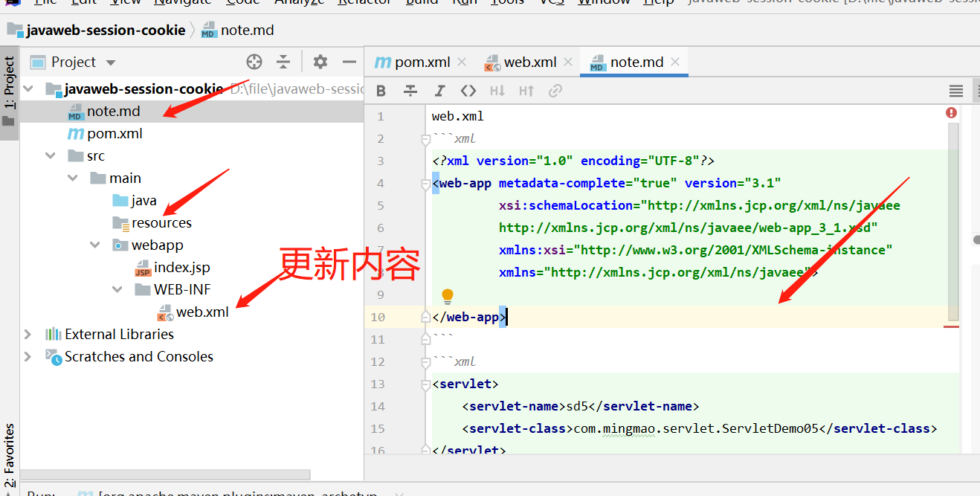This screenshot has height=496, width=980.
Task: Click the yellow light bulb intention icon
Action: click(x=447, y=297)
